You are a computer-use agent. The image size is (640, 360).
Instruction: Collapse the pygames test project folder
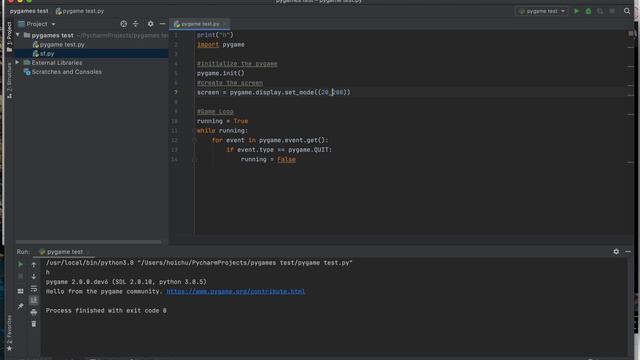point(18,35)
